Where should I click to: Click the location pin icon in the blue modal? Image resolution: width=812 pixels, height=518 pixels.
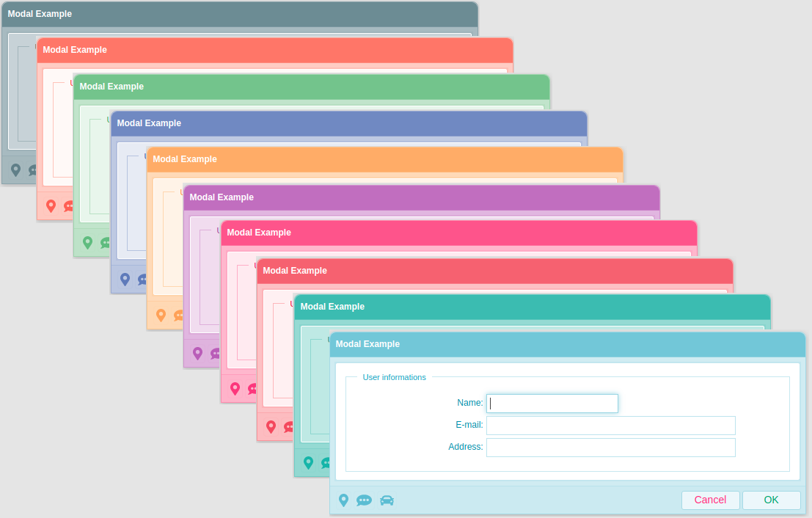click(125, 280)
